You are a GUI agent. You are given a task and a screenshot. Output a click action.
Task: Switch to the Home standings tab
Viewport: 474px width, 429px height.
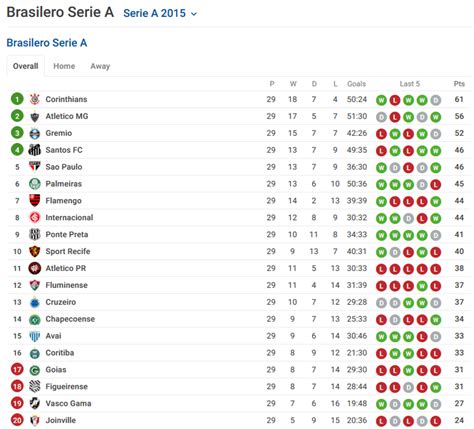click(64, 66)
